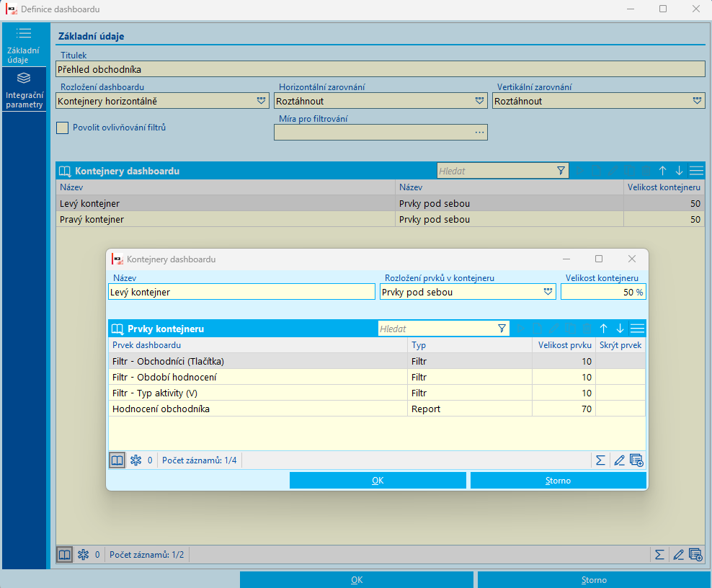Viewport: 712px width, 588px height.
Task: Select the Filtr - Typ aktivity (V) row
Action: [x=377, y=393]
